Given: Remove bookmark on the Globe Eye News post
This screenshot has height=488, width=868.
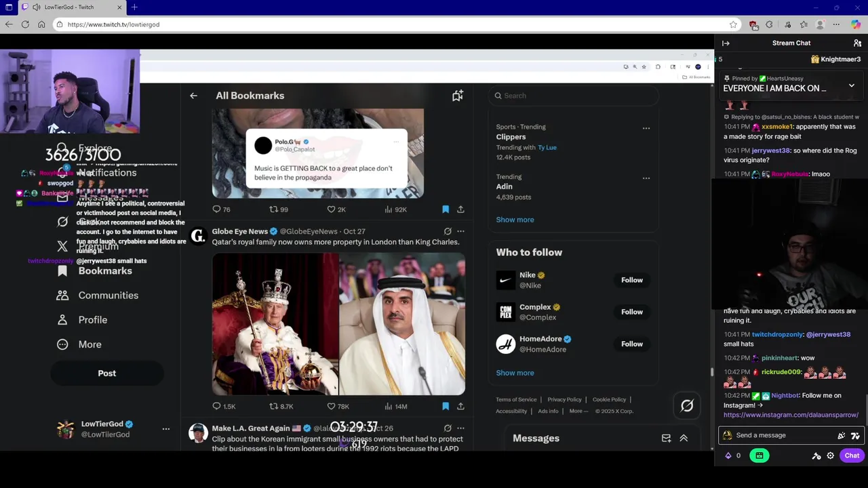Looking at the screenshot, I should coord(446,407).
